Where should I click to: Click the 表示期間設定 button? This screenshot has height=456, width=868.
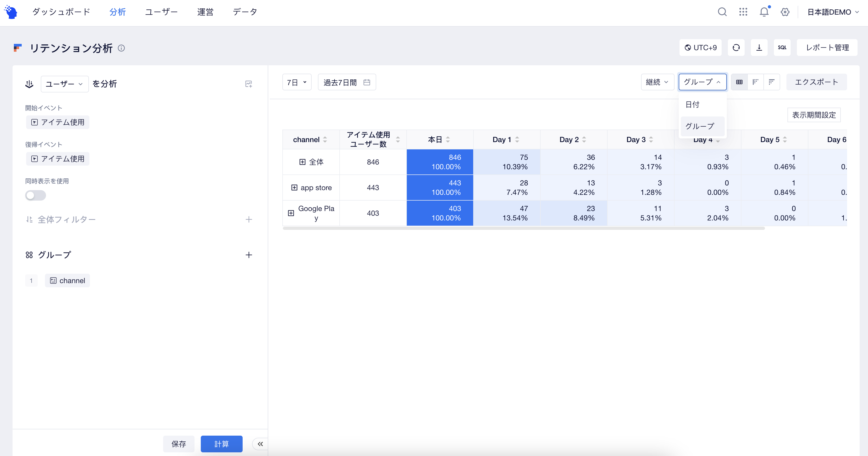point(814,115)
